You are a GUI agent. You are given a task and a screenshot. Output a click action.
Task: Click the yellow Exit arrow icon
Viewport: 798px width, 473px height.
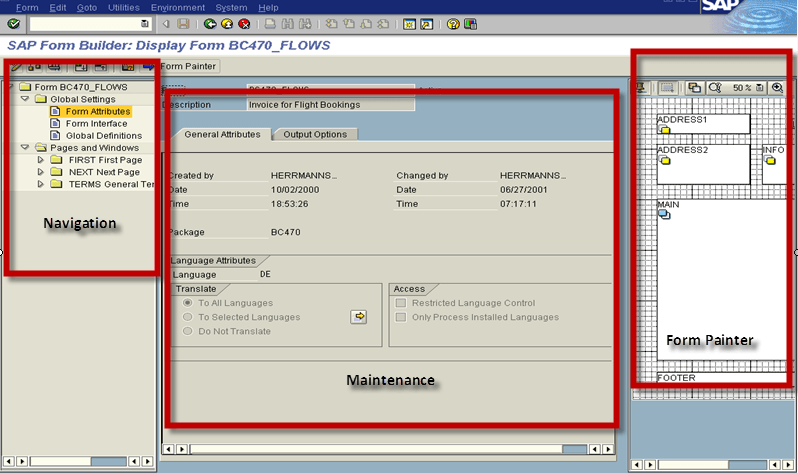tap(226, 24)
